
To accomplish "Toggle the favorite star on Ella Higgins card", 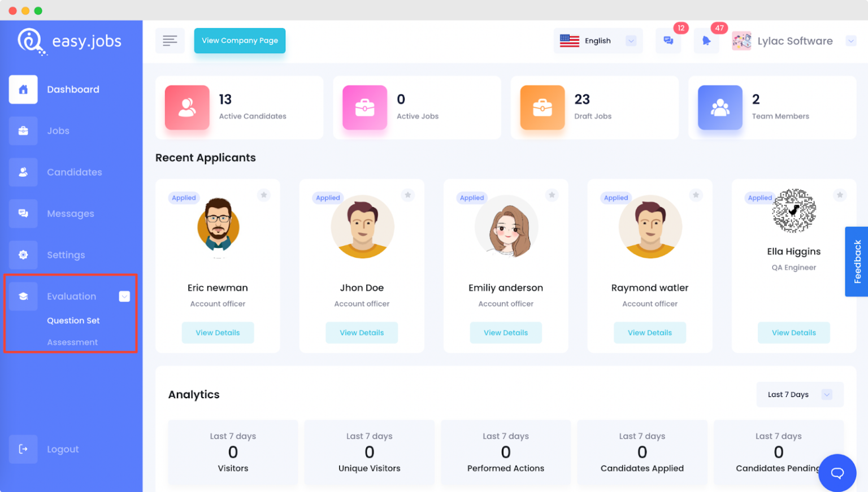I will pos(839,195).
